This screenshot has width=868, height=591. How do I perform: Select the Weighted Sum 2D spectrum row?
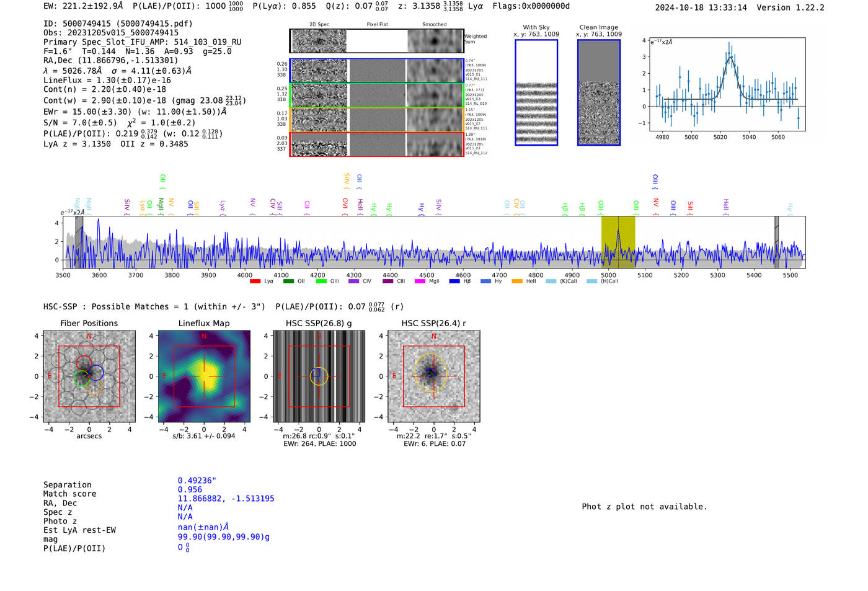(377, 41)
